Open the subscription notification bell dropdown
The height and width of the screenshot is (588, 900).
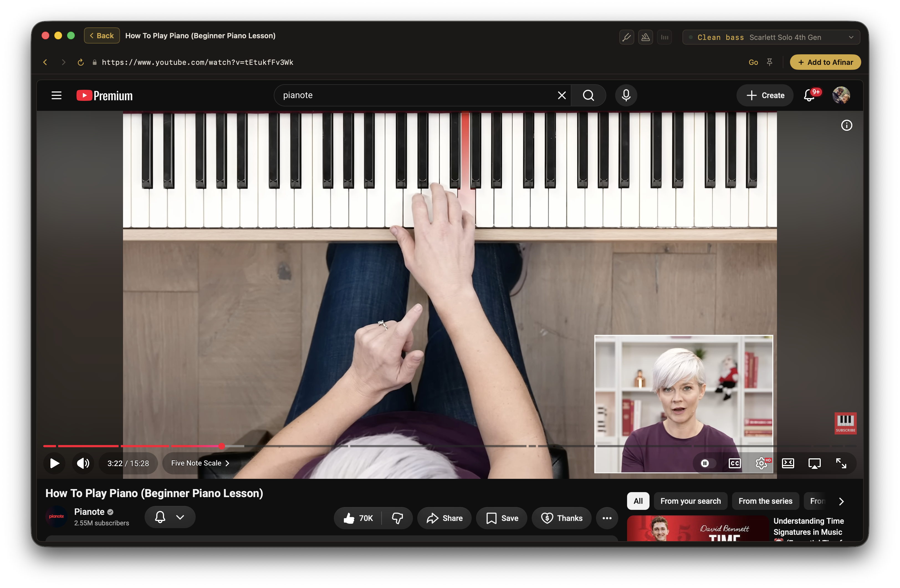(x=170, y=517)
